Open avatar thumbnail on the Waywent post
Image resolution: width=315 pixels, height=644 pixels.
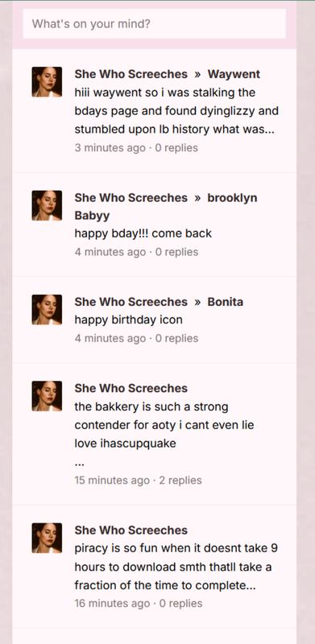[x=47, y=82]
